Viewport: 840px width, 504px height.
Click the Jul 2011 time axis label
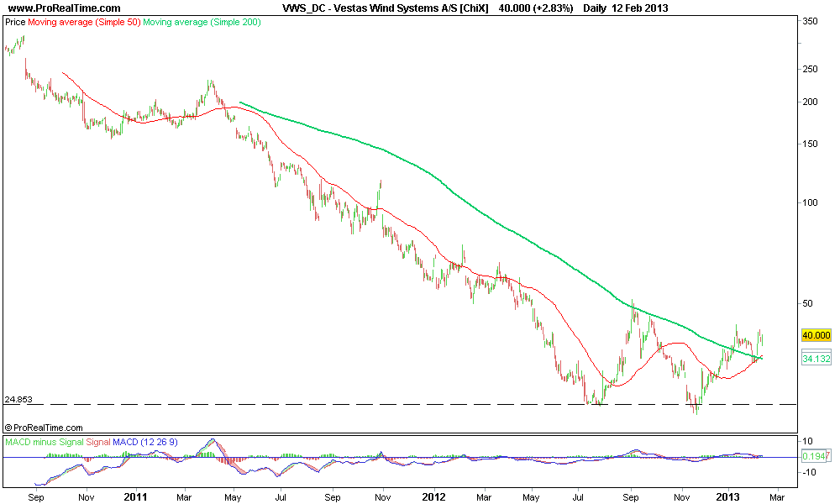281,497
